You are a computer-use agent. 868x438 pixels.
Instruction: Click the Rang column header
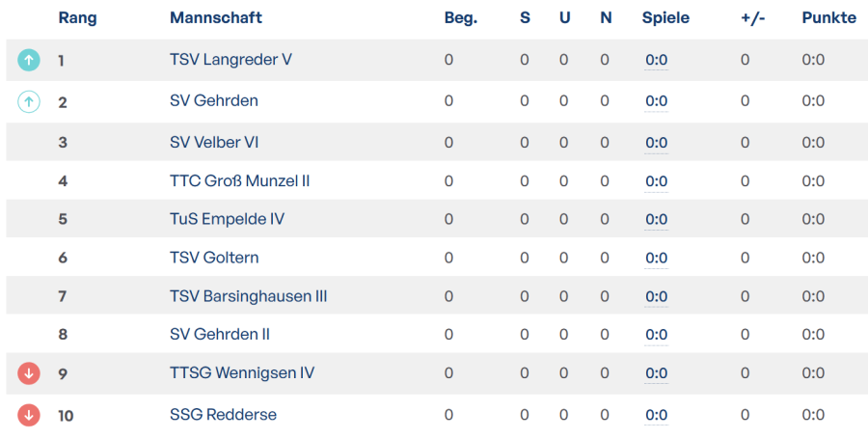(x=77, y=17)
